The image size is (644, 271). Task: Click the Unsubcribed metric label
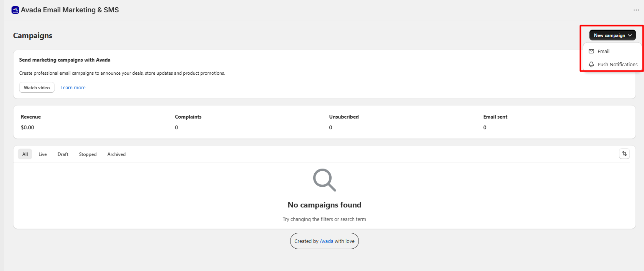[344, 117]
